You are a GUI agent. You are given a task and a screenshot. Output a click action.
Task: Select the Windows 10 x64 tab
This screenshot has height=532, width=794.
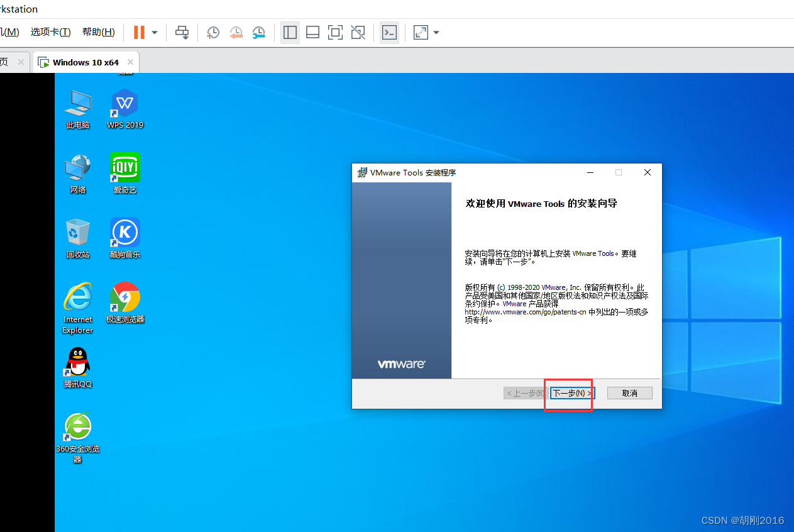click(x=85, y=62)
